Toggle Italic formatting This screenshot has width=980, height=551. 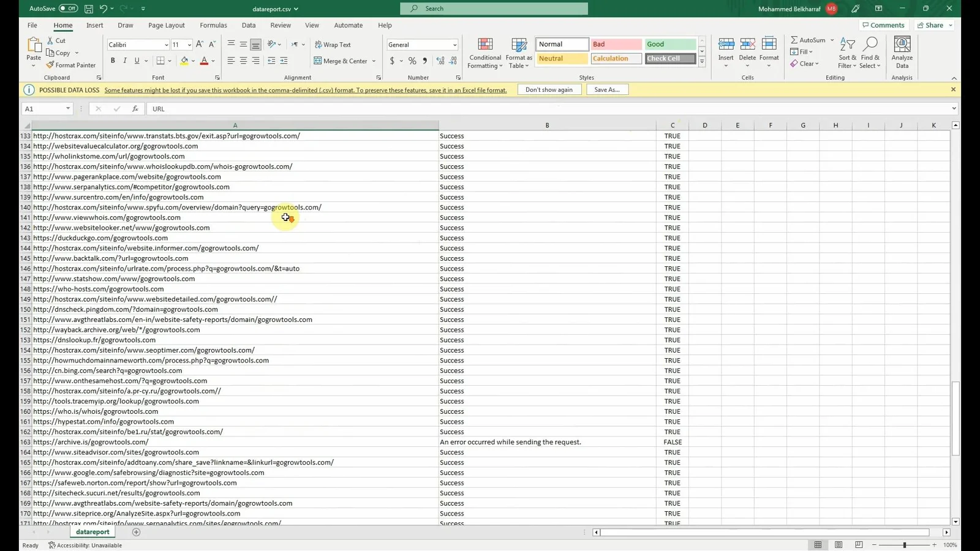[x=125, y=61]
